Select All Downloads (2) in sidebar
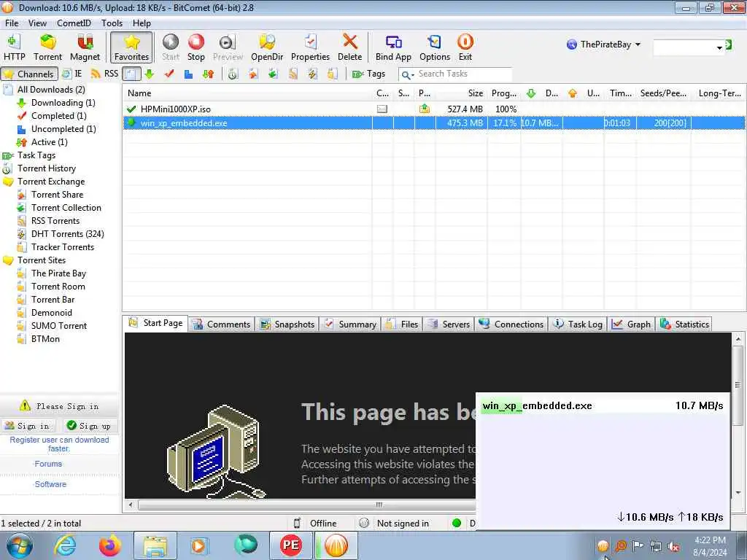 tap(51, 90)
